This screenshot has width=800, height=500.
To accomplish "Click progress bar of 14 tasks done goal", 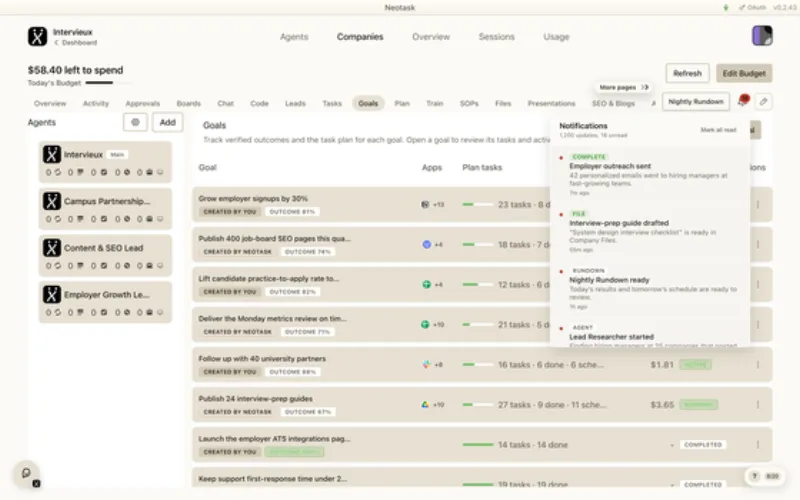I will coord(478,445).
